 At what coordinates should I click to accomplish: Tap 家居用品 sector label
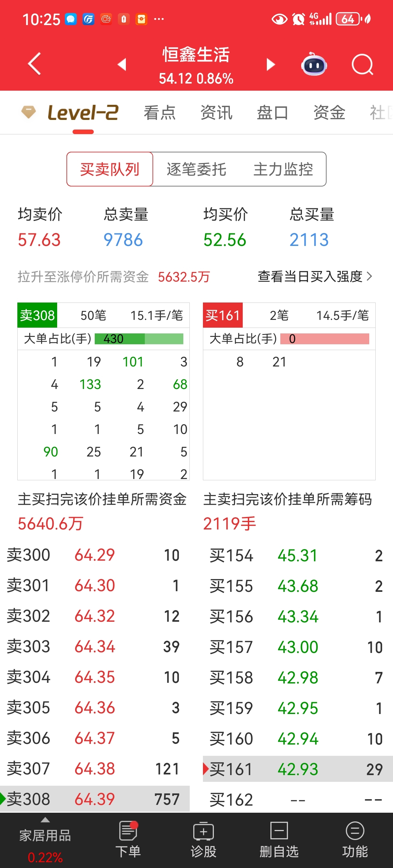pyautogui.click(x=45, y=836)
